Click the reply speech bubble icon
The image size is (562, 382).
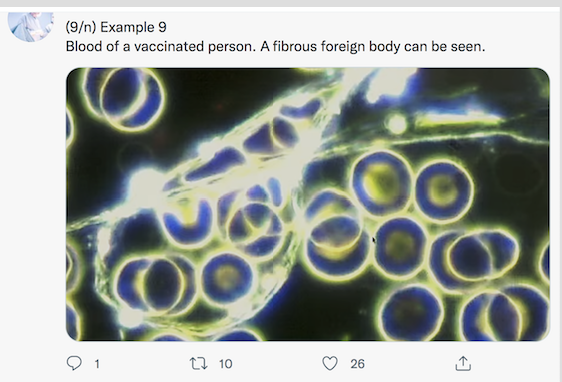tap(74, 363)
